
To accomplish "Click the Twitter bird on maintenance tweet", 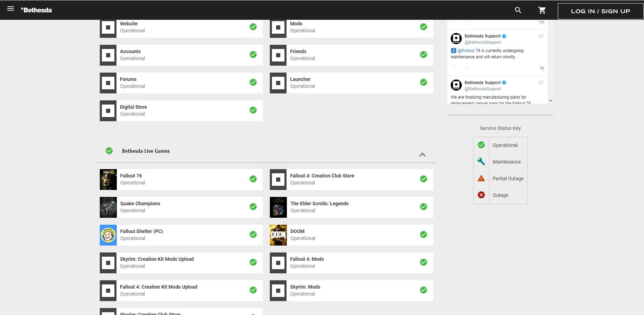I will tap(541, 36).
